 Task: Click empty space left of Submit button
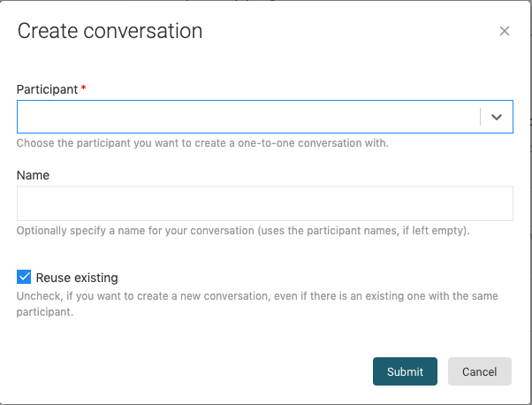point(221,371)
